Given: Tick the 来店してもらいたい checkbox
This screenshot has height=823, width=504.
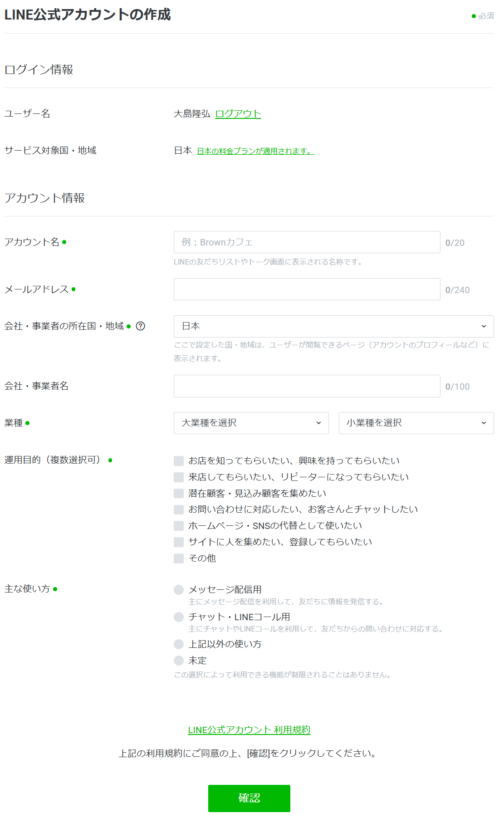Looking at the screenshot, I should (179, 477).
